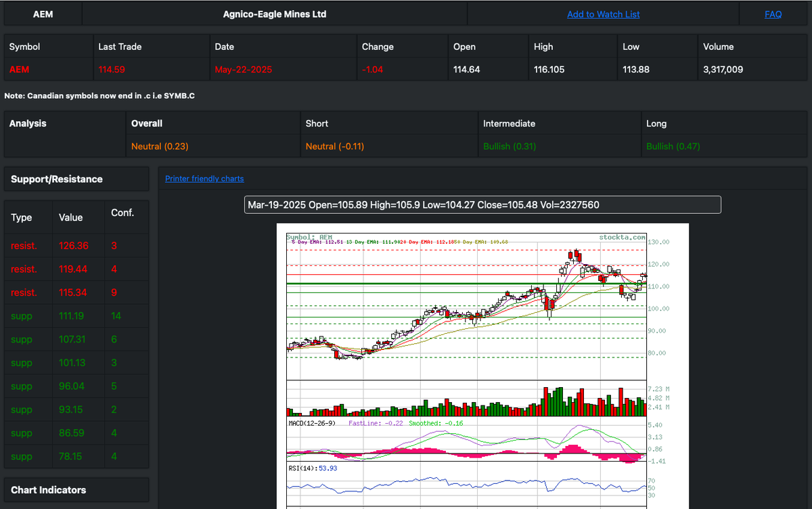Click support value 78.15
This screenshot has height=509, width=812.
coord(70,456)
